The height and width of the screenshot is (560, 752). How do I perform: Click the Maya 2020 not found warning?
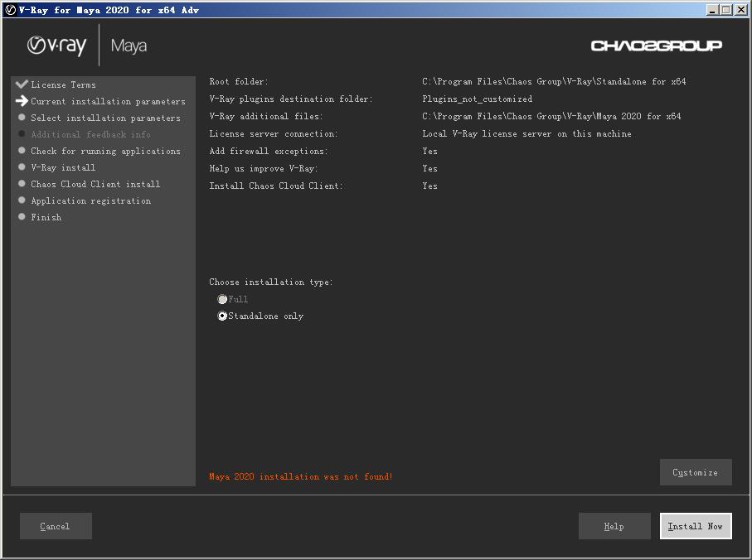(x=301, y=476)
